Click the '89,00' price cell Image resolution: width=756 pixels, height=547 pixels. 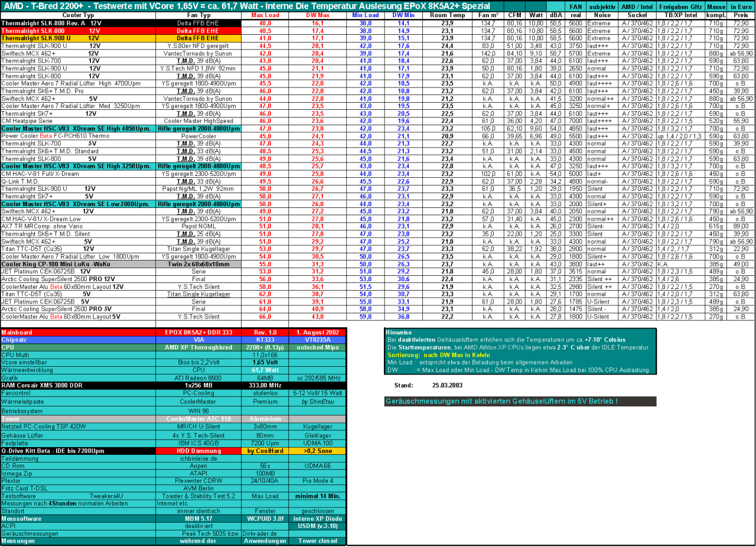point(740,226)
